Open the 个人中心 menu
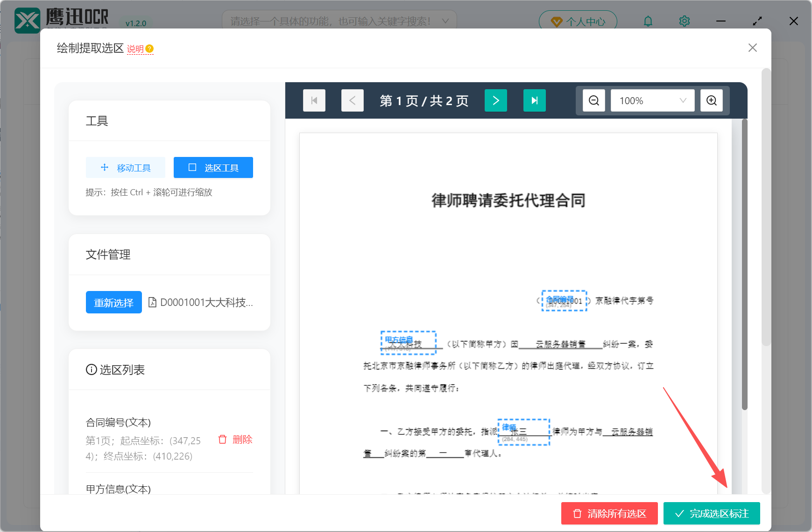This screenshot has width=812, height=532. click(578, 21)
